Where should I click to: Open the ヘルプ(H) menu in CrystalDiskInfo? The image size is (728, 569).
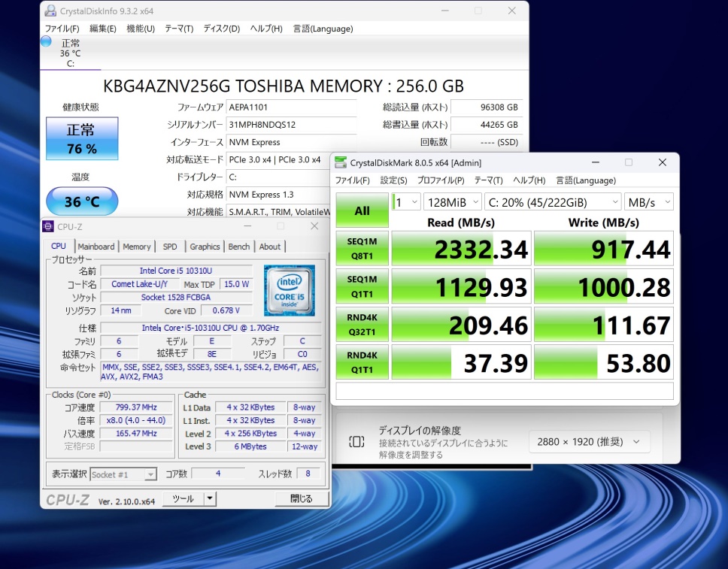pos(266,29)
